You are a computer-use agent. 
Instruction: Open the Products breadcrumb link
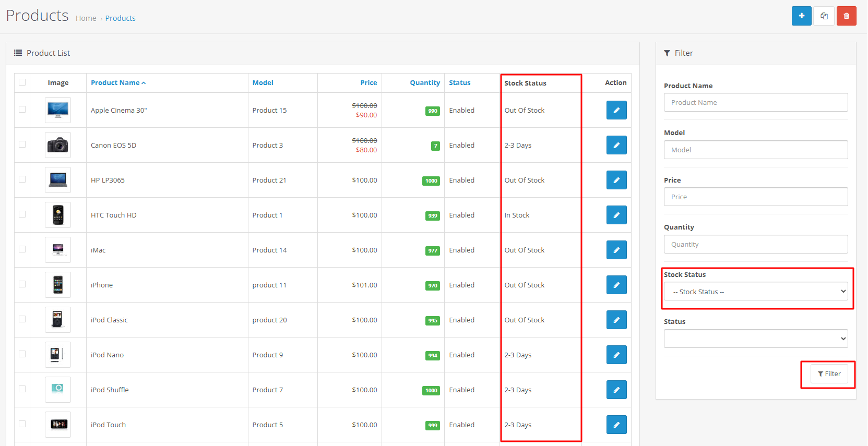(120, 18)
